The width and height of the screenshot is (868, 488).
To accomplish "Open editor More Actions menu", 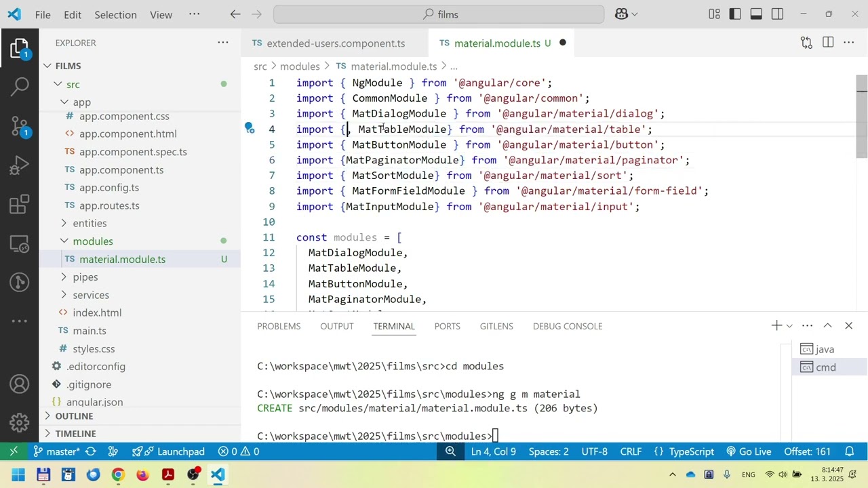I will (849, 43).
